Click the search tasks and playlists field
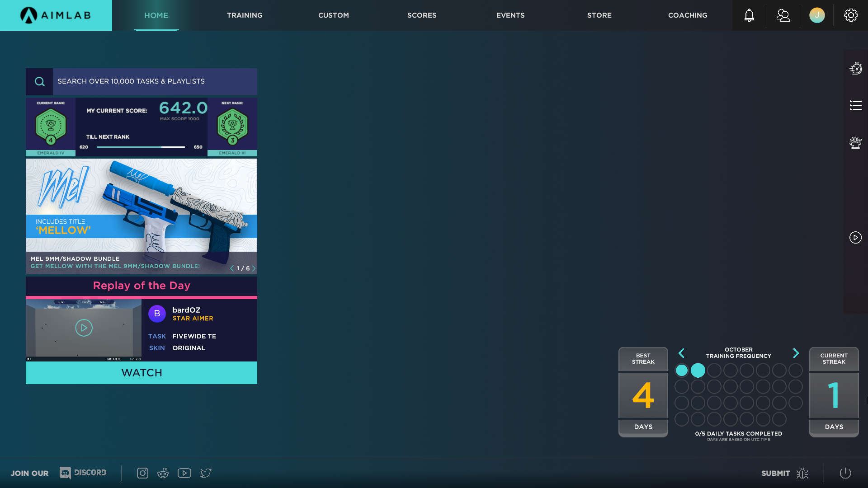The image size is (868, 488). pos(155,81)
